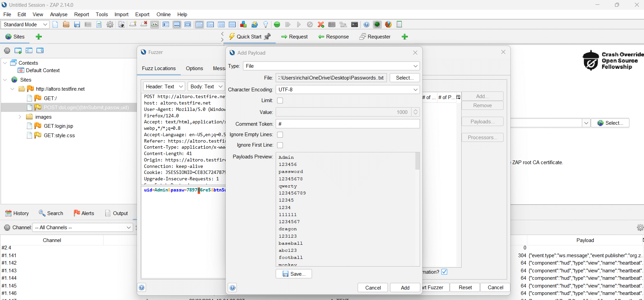The image size is (644, 300).
Task: Click the Payloads Preview vertical scrollbar
Action: click(x=418, y=161)
